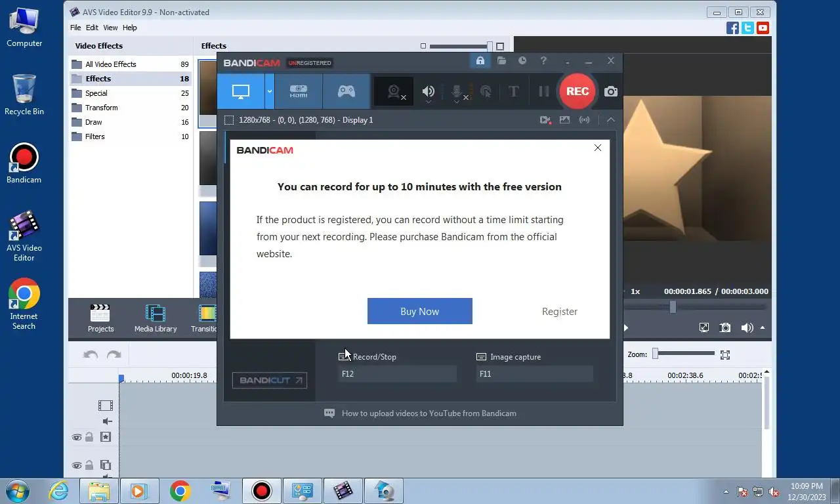Click the Buy Now button
Viewport: 840px width, 504px height.
[x=420, y=311]
